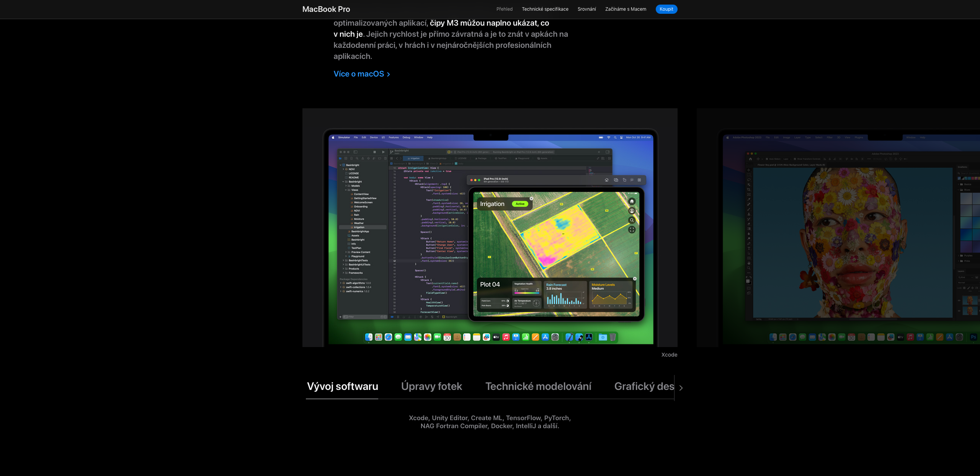Click the Vegetation Health gradient slider
The height and width of the screenshot is (476, 980).
pos(526,293)
